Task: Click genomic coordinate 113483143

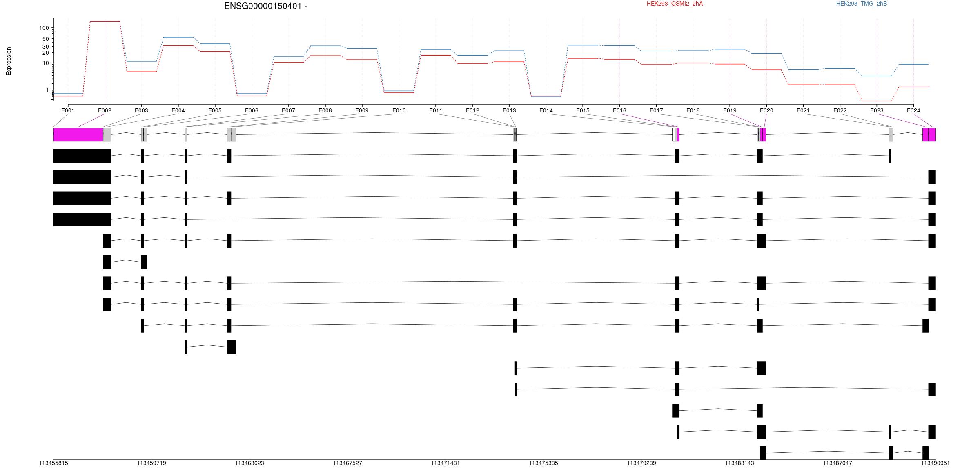Action: point(739,463)
